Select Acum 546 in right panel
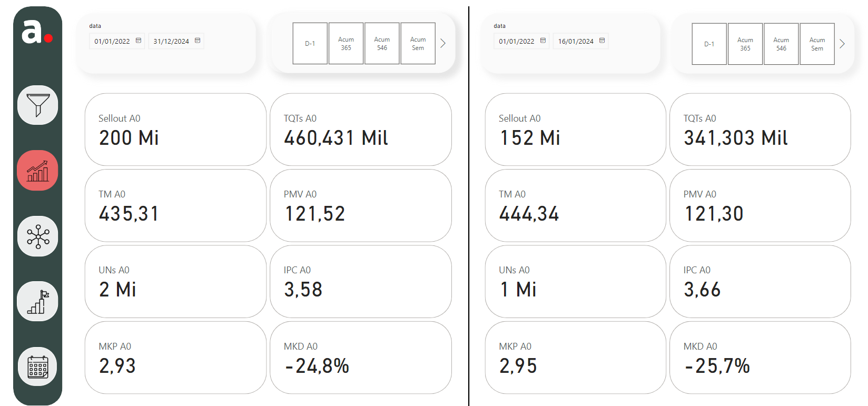Image resolution: width=868 pixels, height=406 pixels. click(x=781, y=44)
